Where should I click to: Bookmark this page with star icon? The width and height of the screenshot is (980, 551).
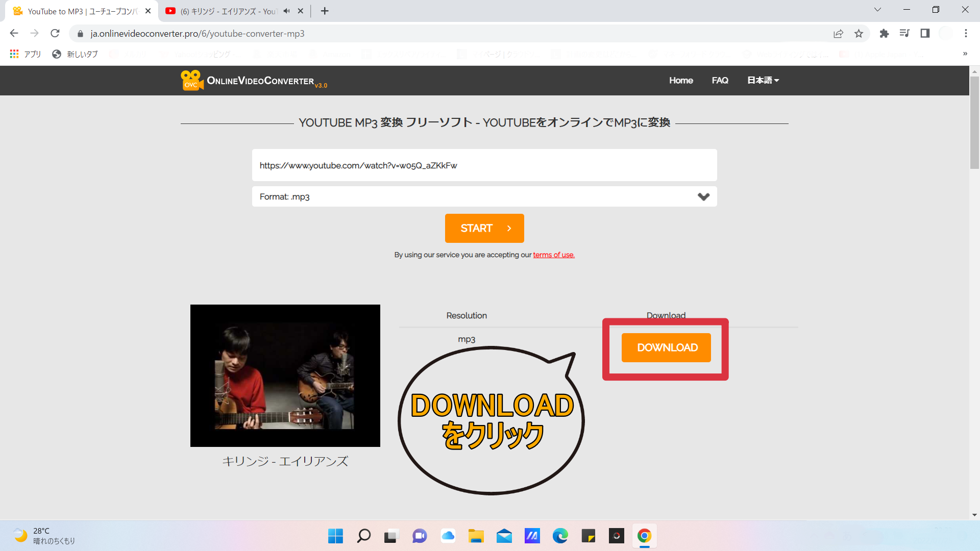click(859, 34)
